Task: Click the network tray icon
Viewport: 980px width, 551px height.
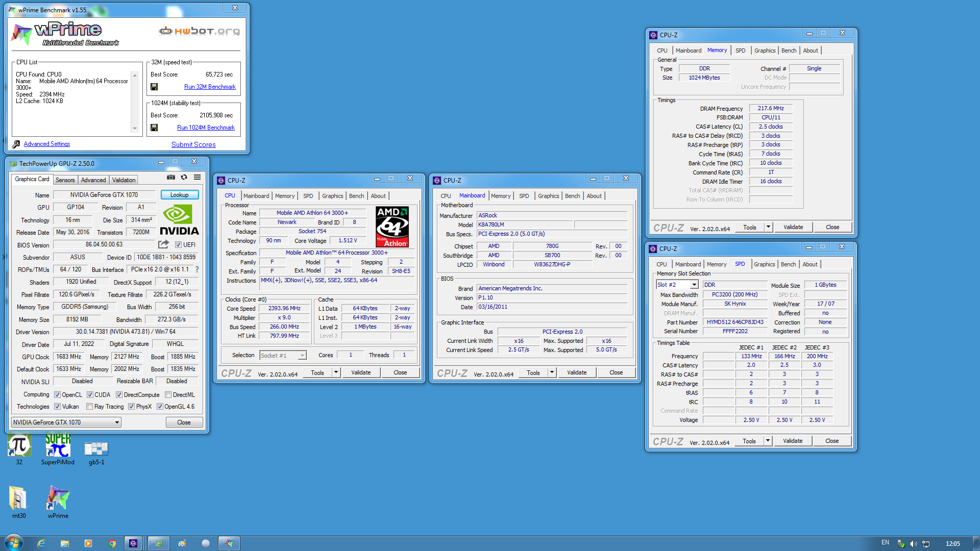Action: click(925, 544)
